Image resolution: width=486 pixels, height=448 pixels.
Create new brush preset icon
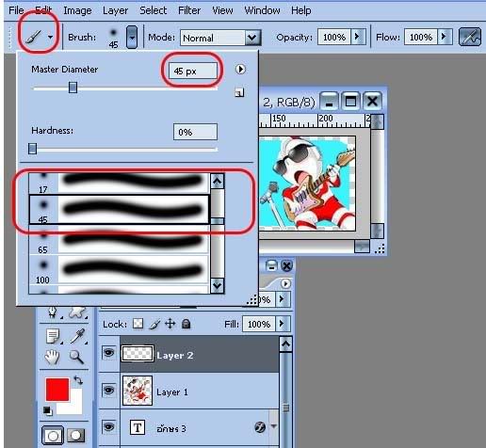click(x=239, y=92)
